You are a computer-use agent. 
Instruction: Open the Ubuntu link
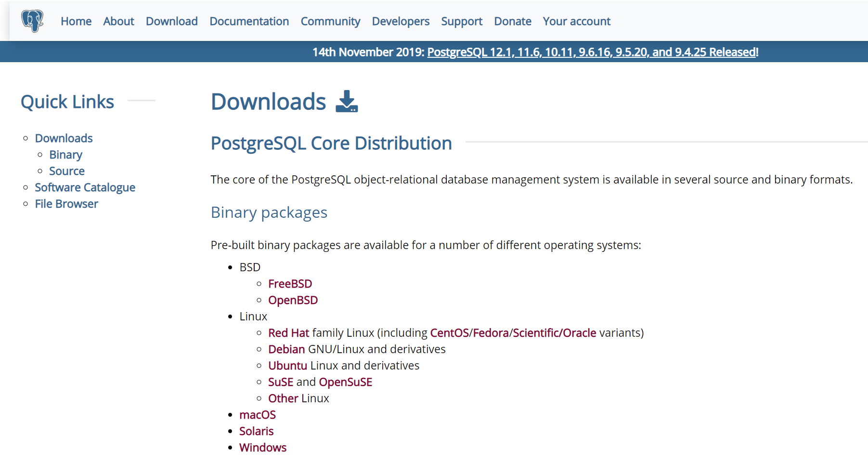coord(287,366)
